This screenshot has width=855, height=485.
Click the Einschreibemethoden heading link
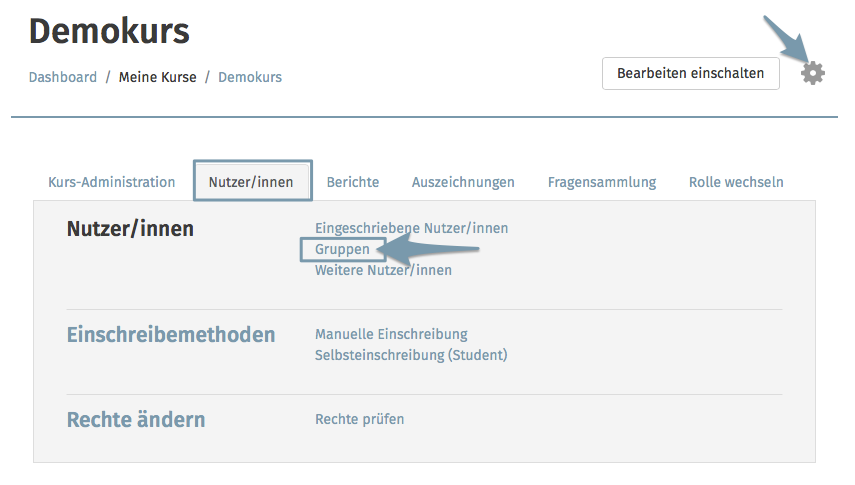(171, 334)
